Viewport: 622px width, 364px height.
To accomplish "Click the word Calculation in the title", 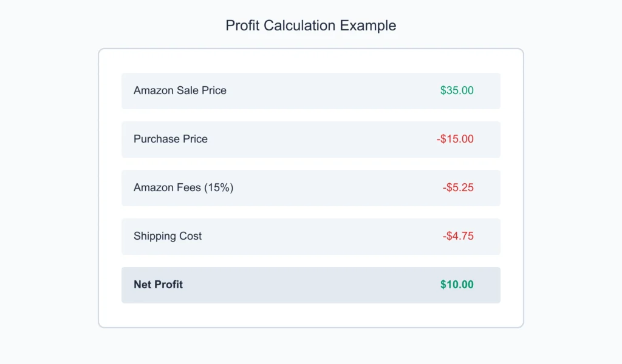I will point(299,25).
